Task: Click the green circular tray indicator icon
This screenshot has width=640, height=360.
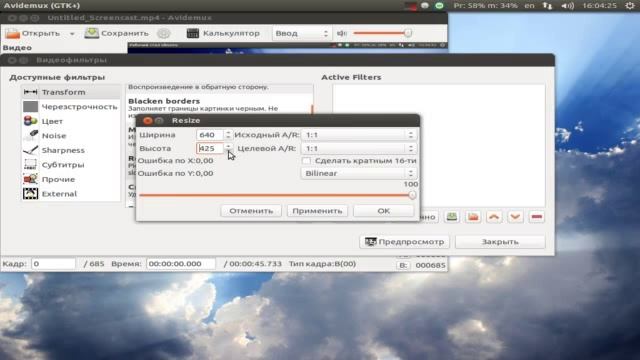Action: [x=439, y=6]
